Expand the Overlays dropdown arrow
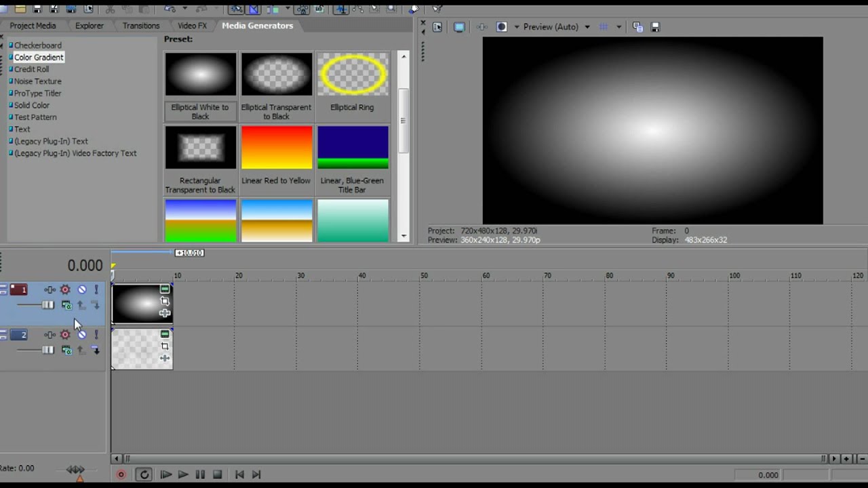Viewport: 868px width, 488px height. pyautogui.click(x=618, y=27)
